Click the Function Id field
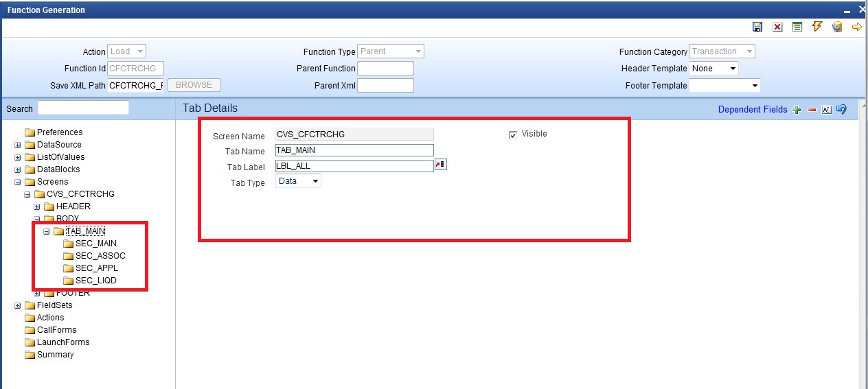Image resolution: width=868 pixels, height=389 pixels. point(136,69)
